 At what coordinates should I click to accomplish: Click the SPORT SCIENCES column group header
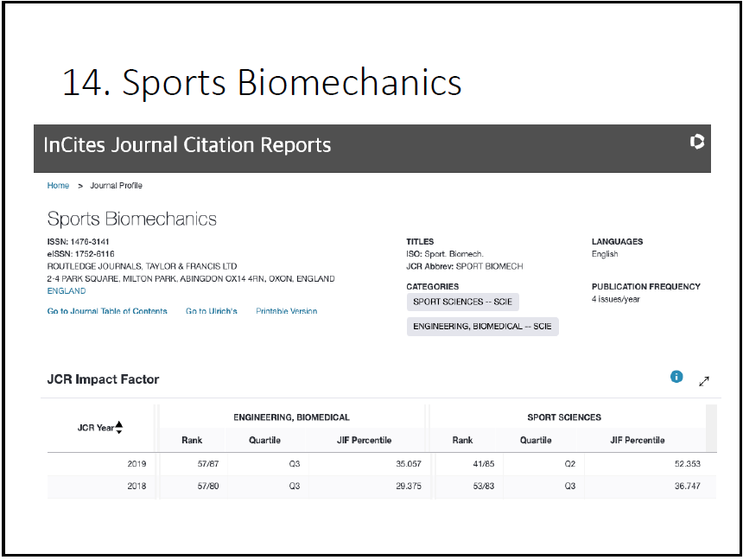pyautogui.click(x=564, y=417)
